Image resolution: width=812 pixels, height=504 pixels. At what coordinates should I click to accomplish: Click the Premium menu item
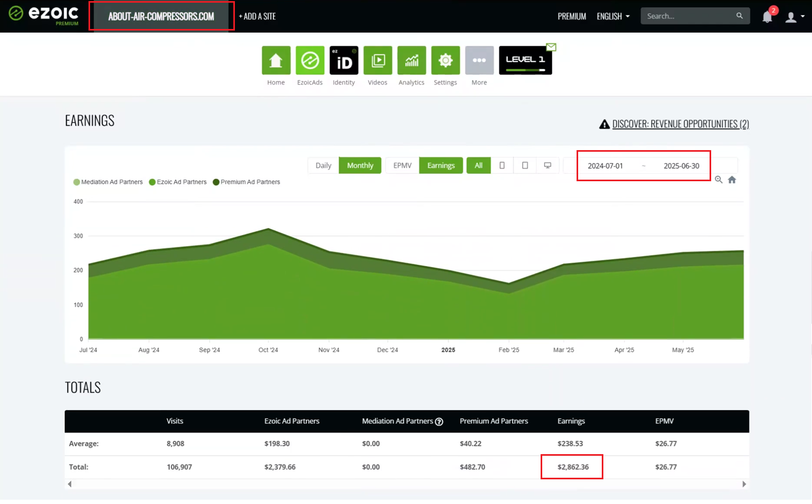572,16
